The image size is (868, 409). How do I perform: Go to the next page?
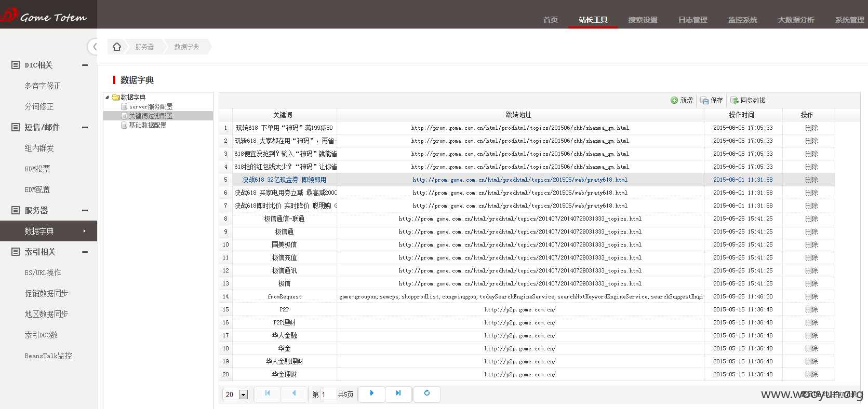[x=372, y=393]
